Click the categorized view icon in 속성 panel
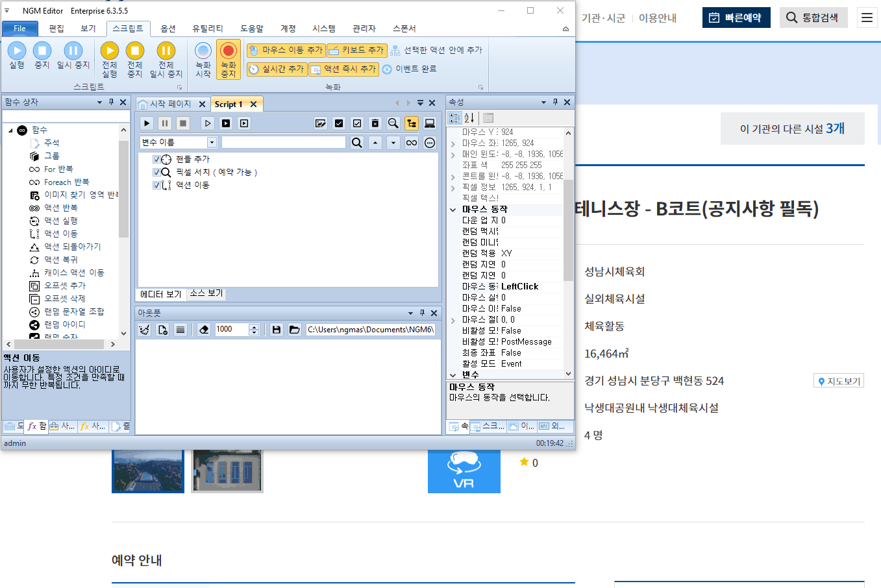The height and width of the screenshot is (588, 881). (454, 117)
